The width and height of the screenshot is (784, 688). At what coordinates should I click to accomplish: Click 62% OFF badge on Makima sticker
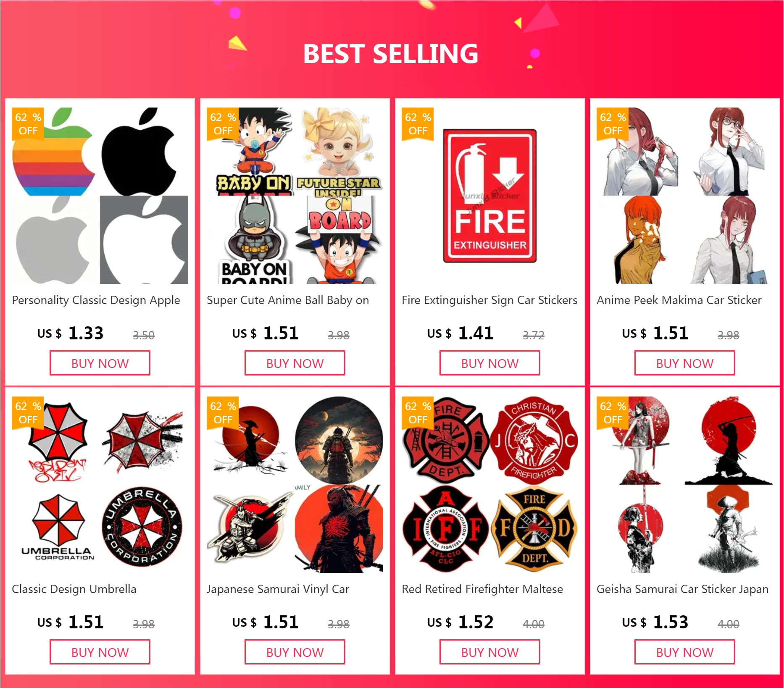(x=613, y=124)
